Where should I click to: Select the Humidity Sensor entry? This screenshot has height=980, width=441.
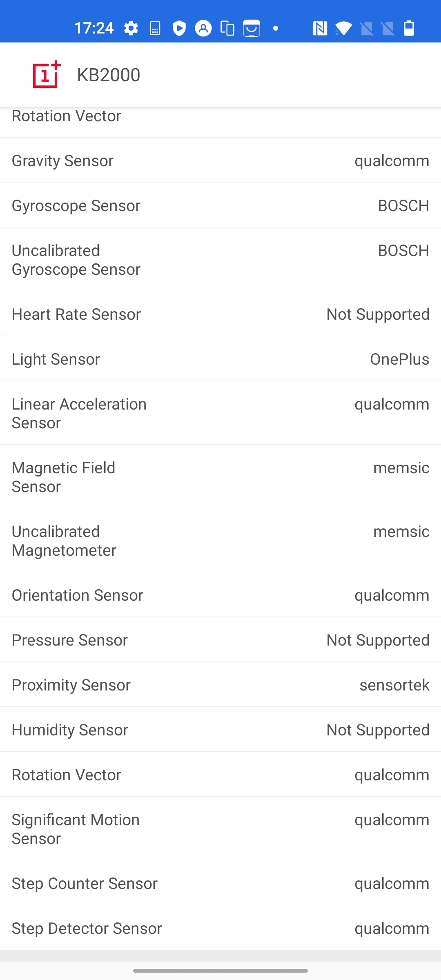click(220, 730)
